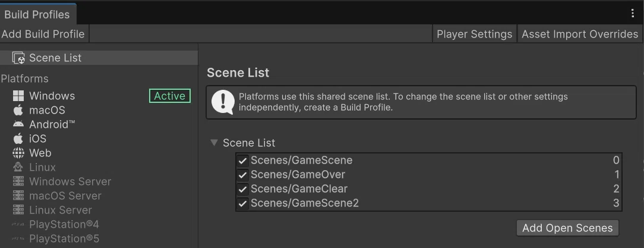Uncheck the Scenes/GameScene checkbox
This screenshot has height=248, width=644.
pos(243,161)
